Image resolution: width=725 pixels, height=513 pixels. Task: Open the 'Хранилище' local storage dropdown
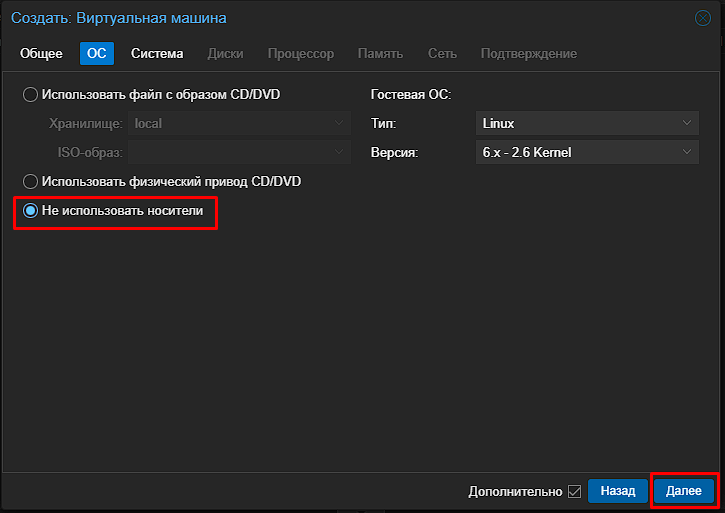(x=239, y=123)
